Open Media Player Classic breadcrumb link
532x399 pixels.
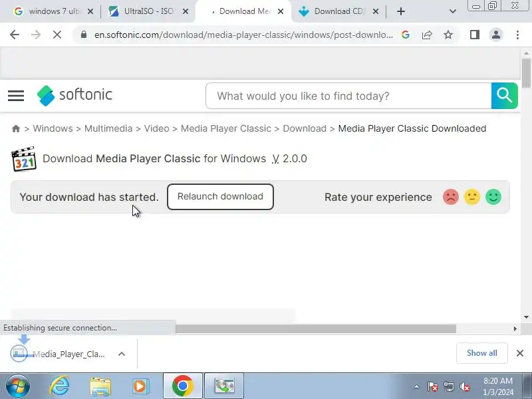pos(226,128)
